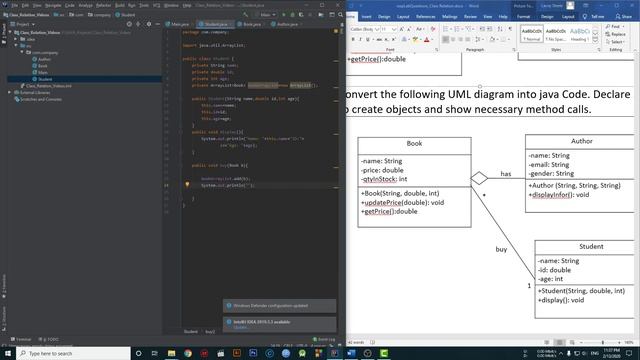Click the Windows Start button
The height and width of the screenshot is (360, 640).
pos(8,353)
